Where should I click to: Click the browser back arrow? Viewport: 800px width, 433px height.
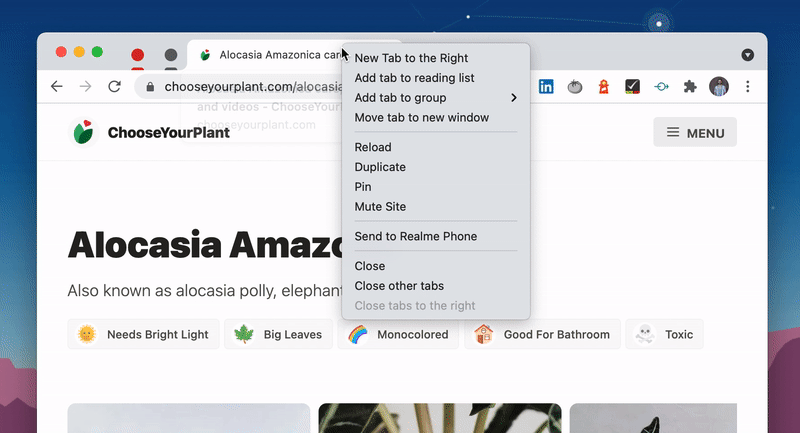(57, 87)
